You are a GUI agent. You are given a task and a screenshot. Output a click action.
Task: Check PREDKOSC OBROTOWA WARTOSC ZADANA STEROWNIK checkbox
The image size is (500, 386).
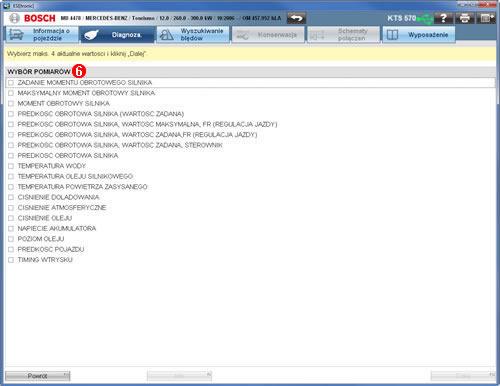(x=11, y=145)
